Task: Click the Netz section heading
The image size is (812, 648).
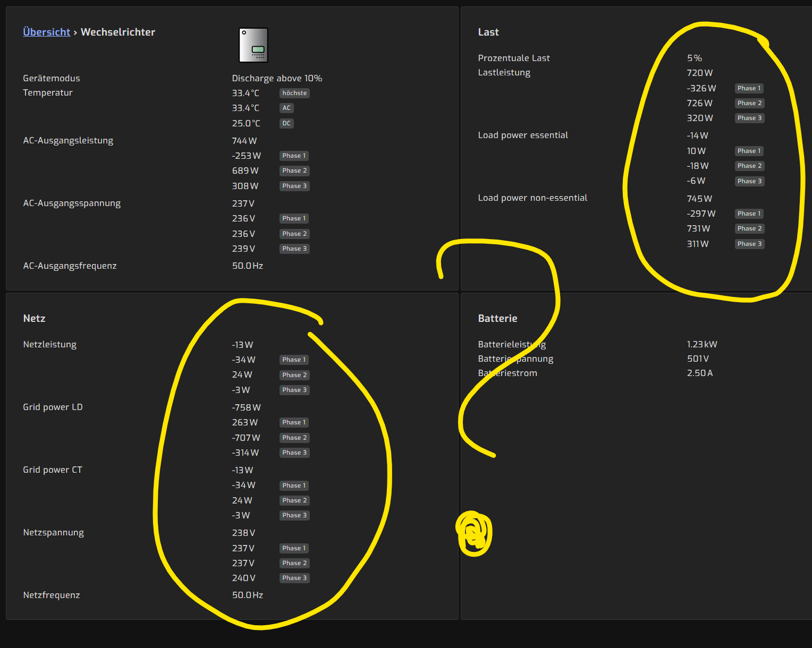Action: click(34, 318)
